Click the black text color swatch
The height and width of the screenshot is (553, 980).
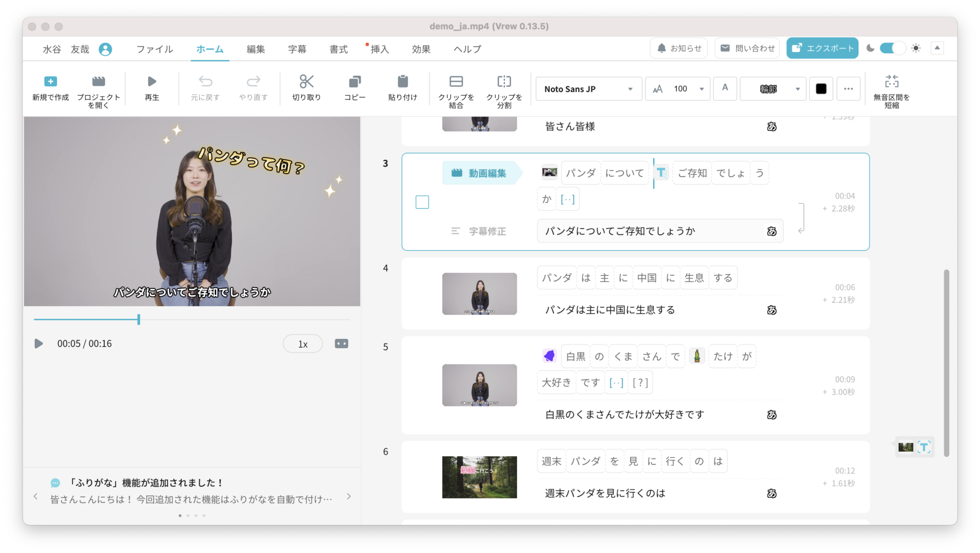coord(821,89)
